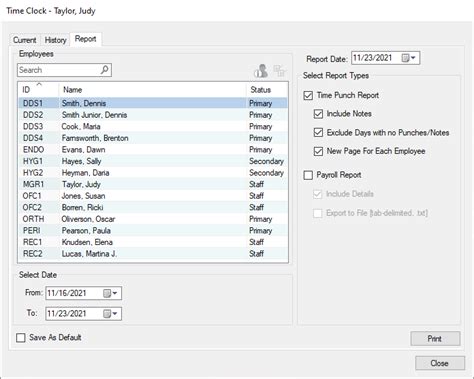
Task: Select employee row Farnsworth, Brenton
Action: click(153, 138)
